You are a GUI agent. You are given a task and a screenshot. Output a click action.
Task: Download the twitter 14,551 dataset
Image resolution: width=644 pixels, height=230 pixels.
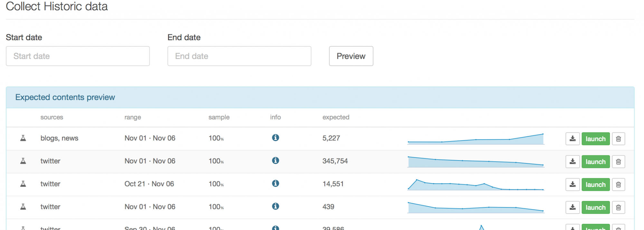pyautogui.click(x=573, y=185)
